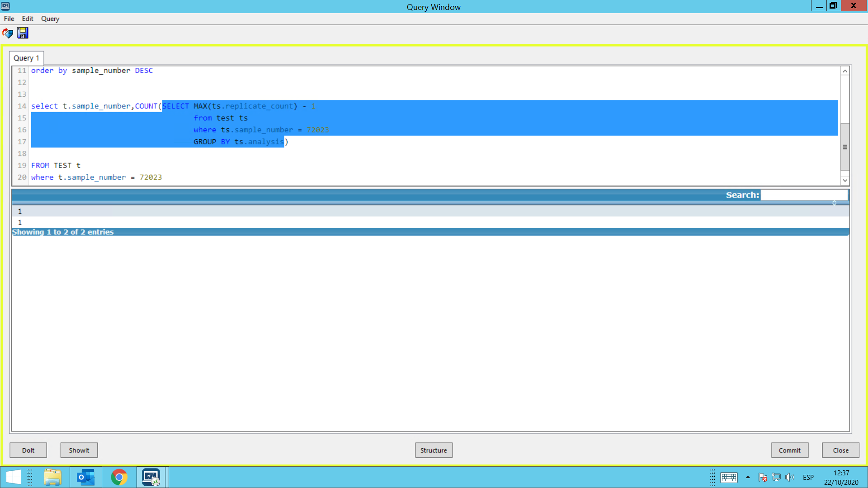Click the Action Center flag icon
The height and width of the screenshot is (488, 868).
coord(762,477)
